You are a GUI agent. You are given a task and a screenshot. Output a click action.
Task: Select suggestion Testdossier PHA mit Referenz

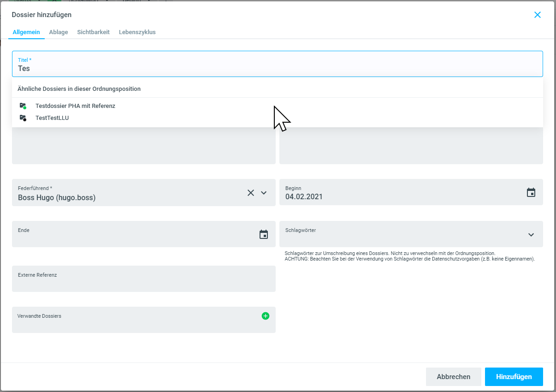tap(75, 106)
